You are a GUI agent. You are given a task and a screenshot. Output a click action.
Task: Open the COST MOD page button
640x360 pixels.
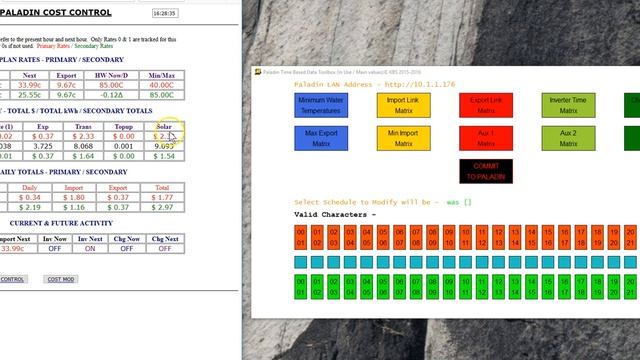coord(61,279)
